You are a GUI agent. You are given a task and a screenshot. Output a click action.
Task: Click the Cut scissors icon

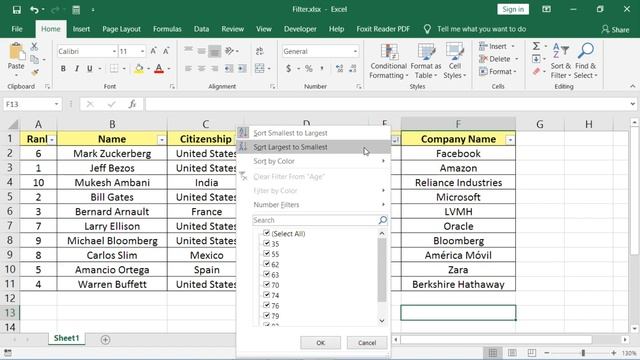point(34,47)
